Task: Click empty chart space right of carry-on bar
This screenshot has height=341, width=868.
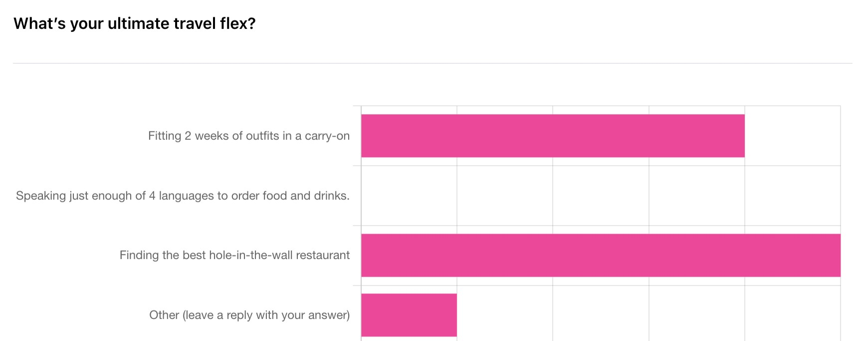Action: [792, 136]
